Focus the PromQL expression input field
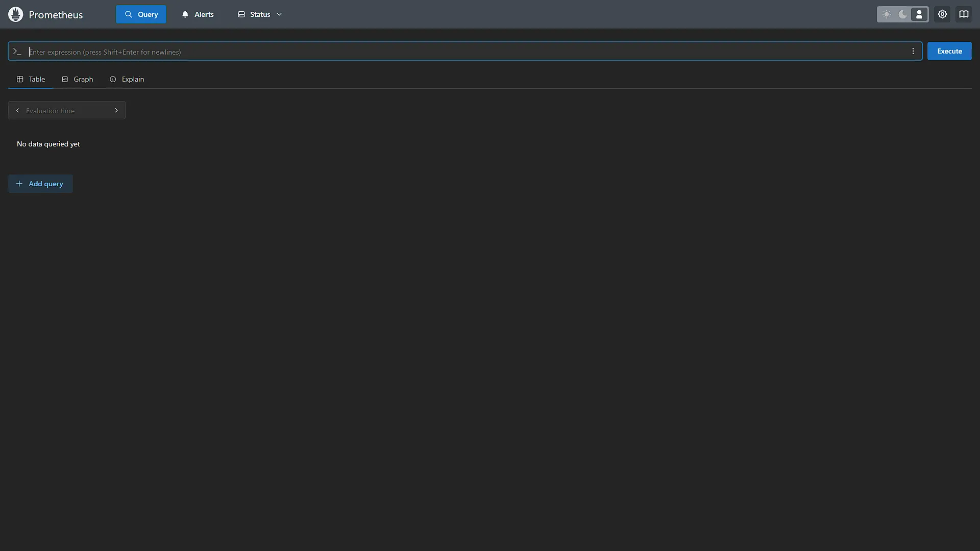The image size is (980, 551). click(464, 52)
